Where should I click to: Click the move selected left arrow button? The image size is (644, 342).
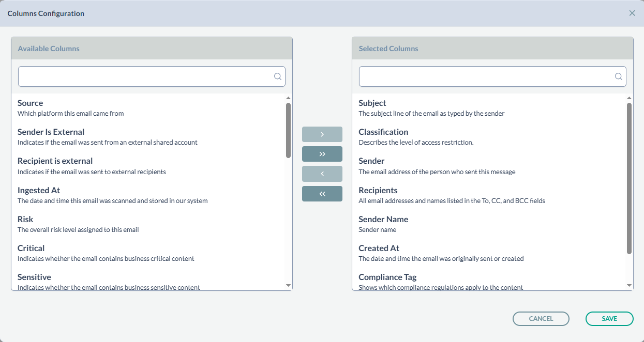pyautogui.click(x=322, y=174)
